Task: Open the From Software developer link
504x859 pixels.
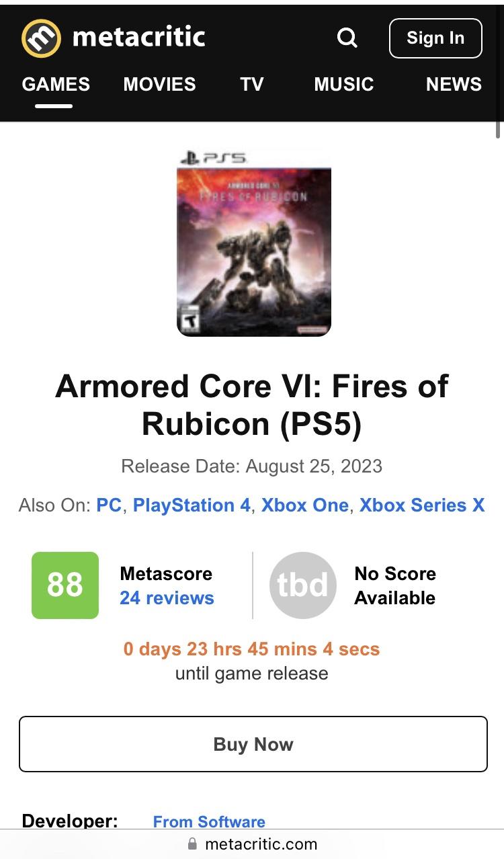Action: tap(209, 821)
